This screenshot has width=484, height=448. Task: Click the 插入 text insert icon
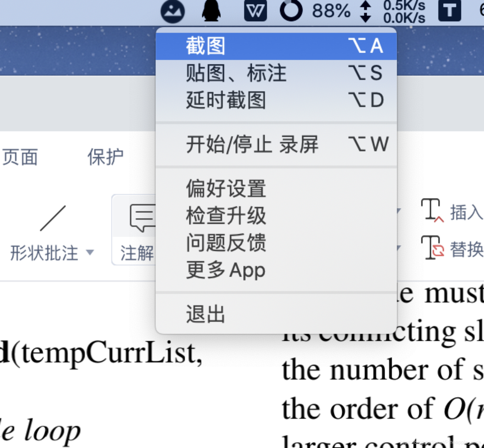[x=432, y=211]
